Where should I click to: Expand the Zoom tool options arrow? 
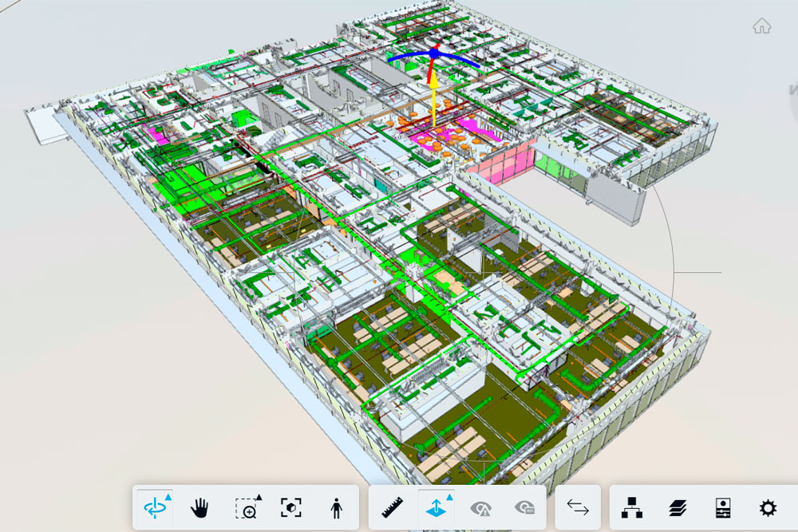tap(259, 497)
